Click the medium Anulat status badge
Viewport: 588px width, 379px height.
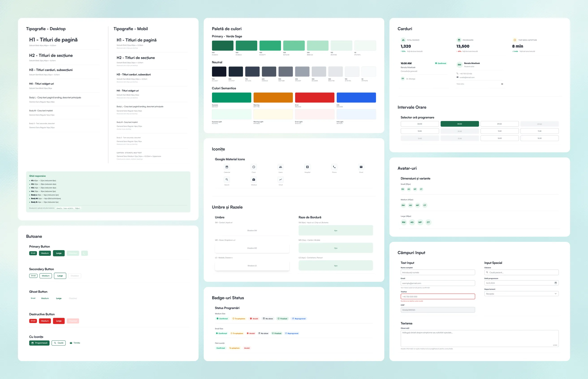[254, 319]
